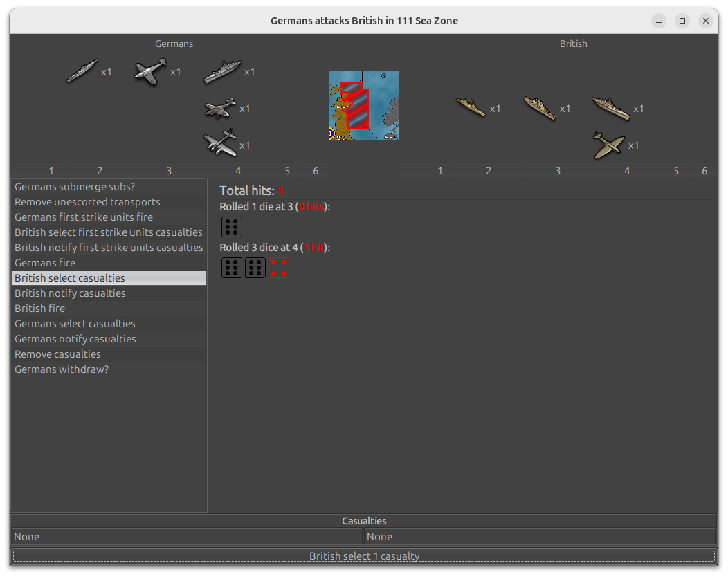Select the British destroyer unit icon
728x577 pixels.
[471, 107]
